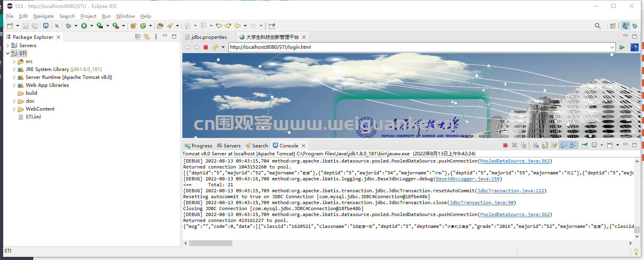Toggle Scroll Lock in Console
644x260 pixels.
[x=545, y=145]
